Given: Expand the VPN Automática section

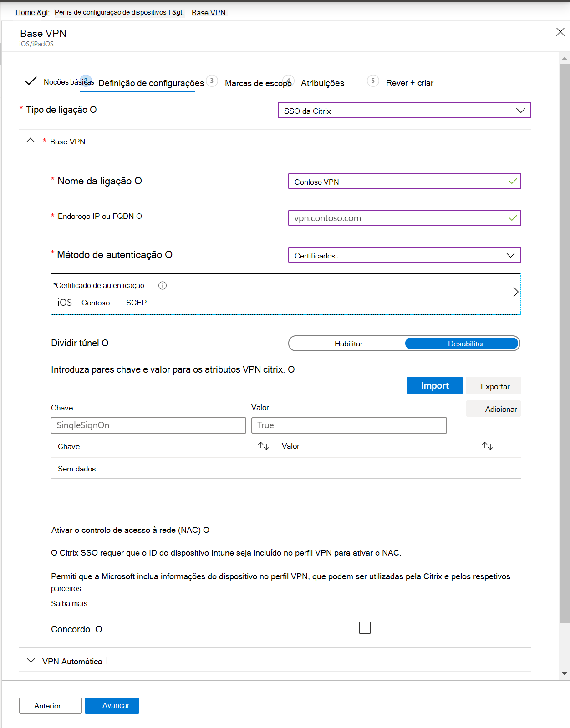Looking at the screenshot, I should coord(31,661).
